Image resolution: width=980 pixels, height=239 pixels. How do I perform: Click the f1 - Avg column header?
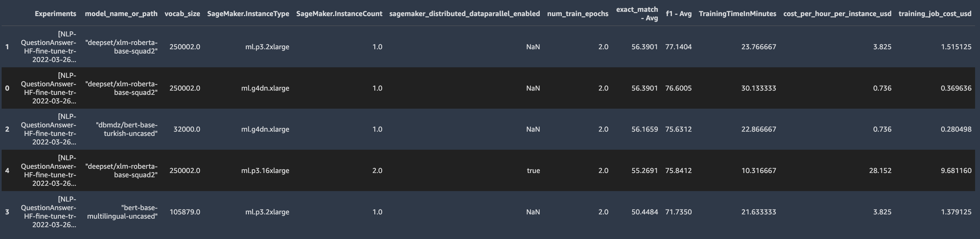[679, 14]
